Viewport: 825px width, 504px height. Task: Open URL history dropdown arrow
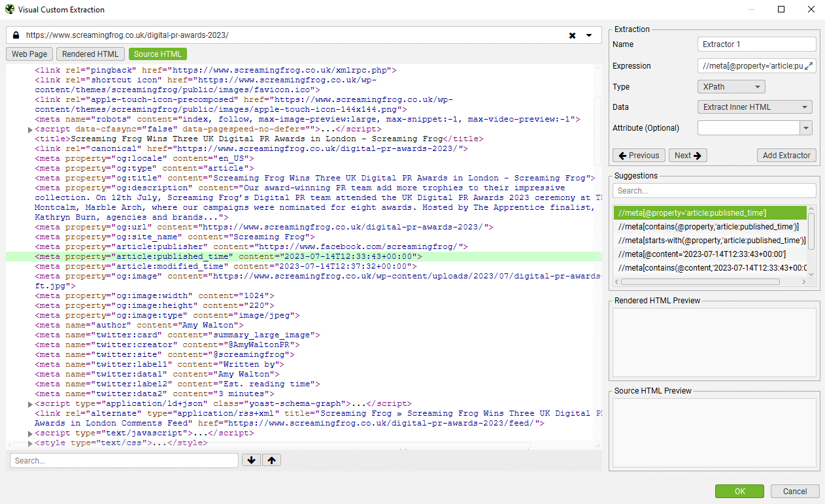pos(589,35)
